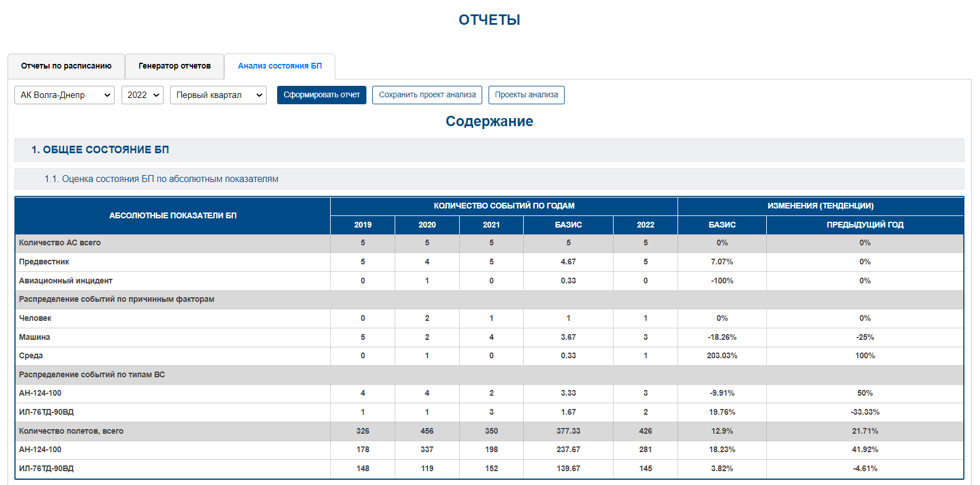This screenshot has height=485, width=980.
Task: Click the 'Содержание' heading
Action: tap(489, 122)
